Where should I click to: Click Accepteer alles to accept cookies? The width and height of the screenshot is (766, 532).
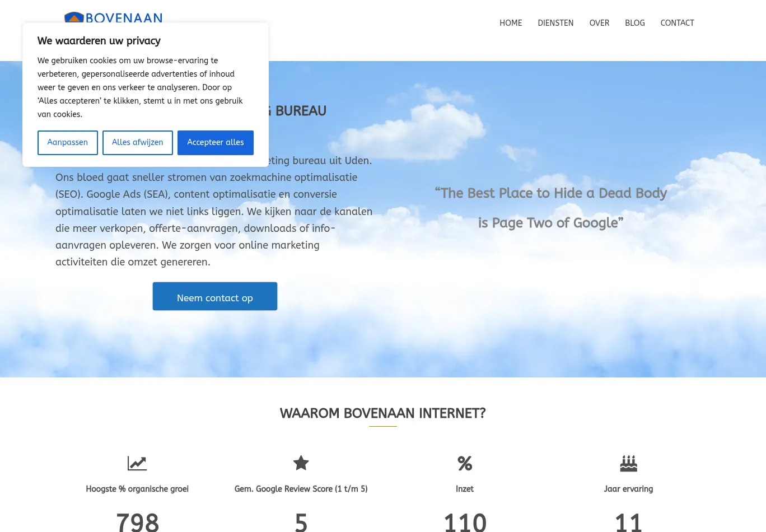pos(215,142)
